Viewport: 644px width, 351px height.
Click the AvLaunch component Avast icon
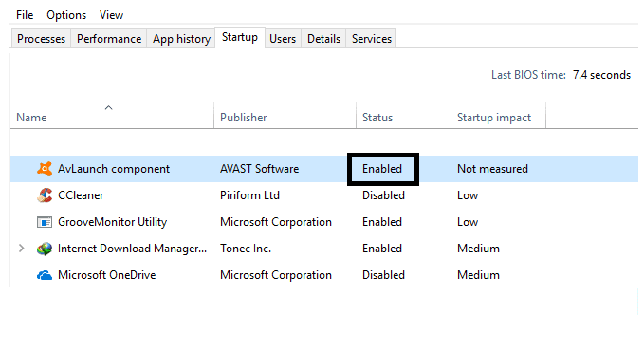pos(45,169)
